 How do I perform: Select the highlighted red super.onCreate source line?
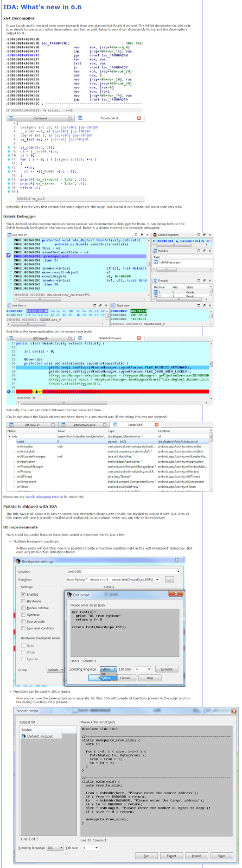(x=114, y=391)
